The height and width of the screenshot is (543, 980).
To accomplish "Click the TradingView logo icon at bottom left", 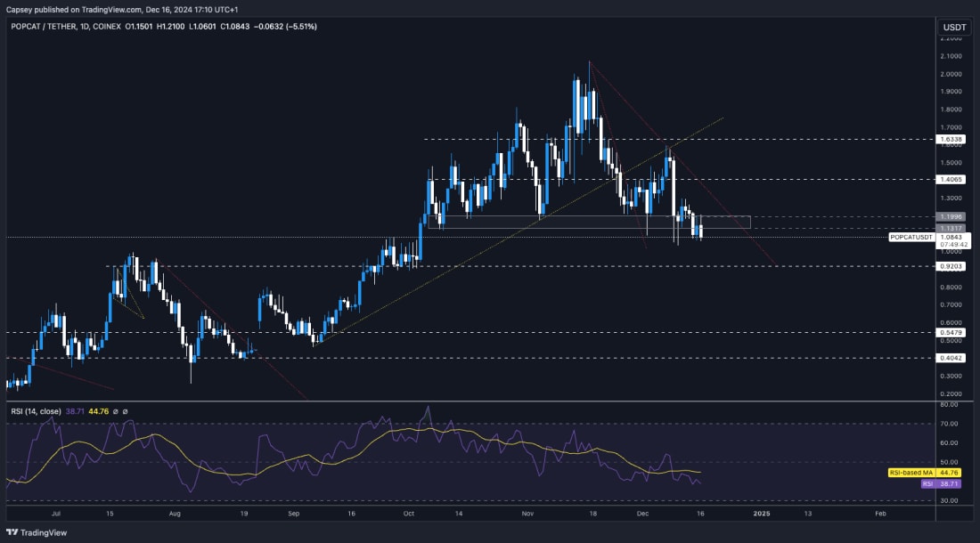I will click(13, 531).
